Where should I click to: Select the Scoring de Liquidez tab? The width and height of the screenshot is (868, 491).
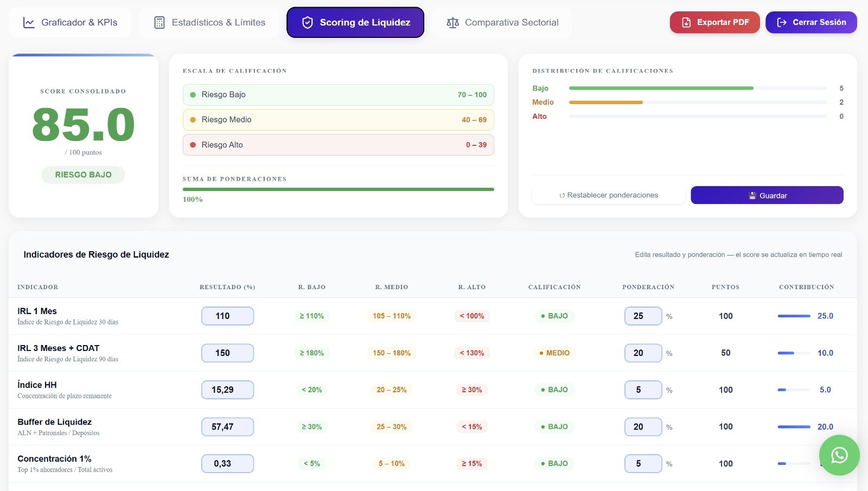click(355, 22)
